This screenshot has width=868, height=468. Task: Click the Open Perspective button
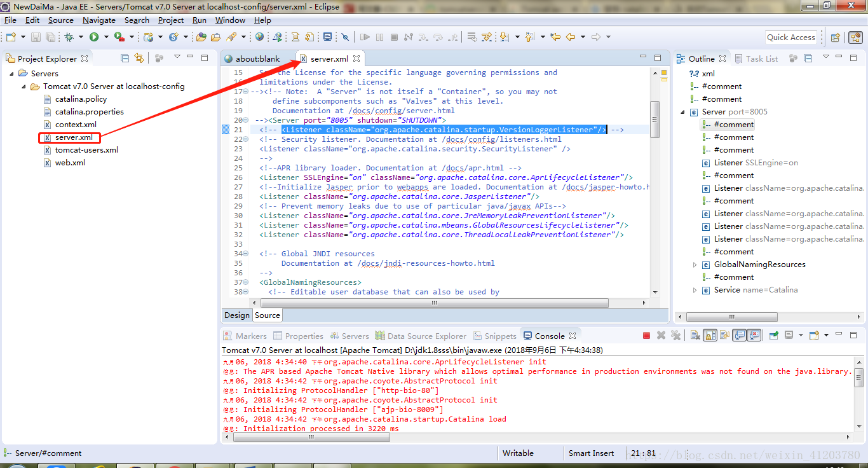pos(834,37)
